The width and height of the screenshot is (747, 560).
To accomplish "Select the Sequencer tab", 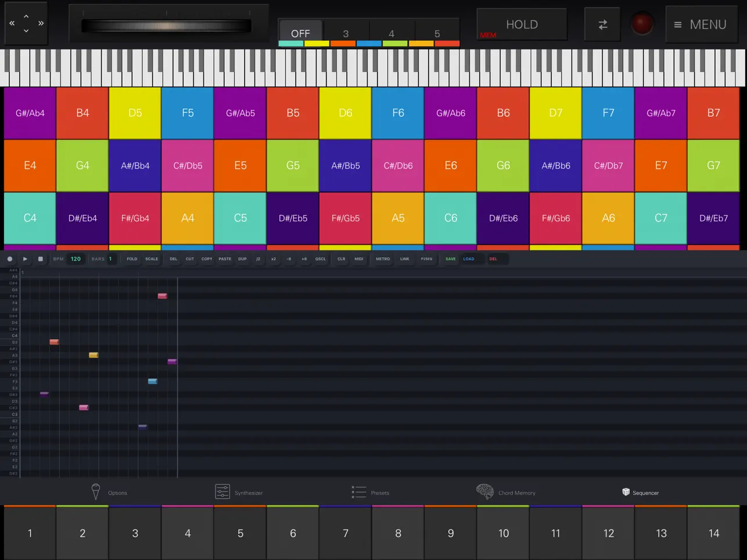I will point(640,493).
